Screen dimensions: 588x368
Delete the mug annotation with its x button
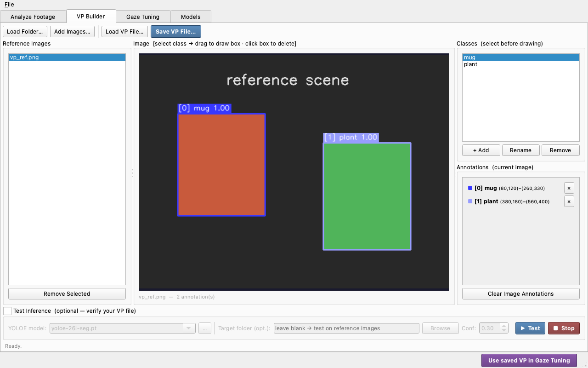(569, 188)
